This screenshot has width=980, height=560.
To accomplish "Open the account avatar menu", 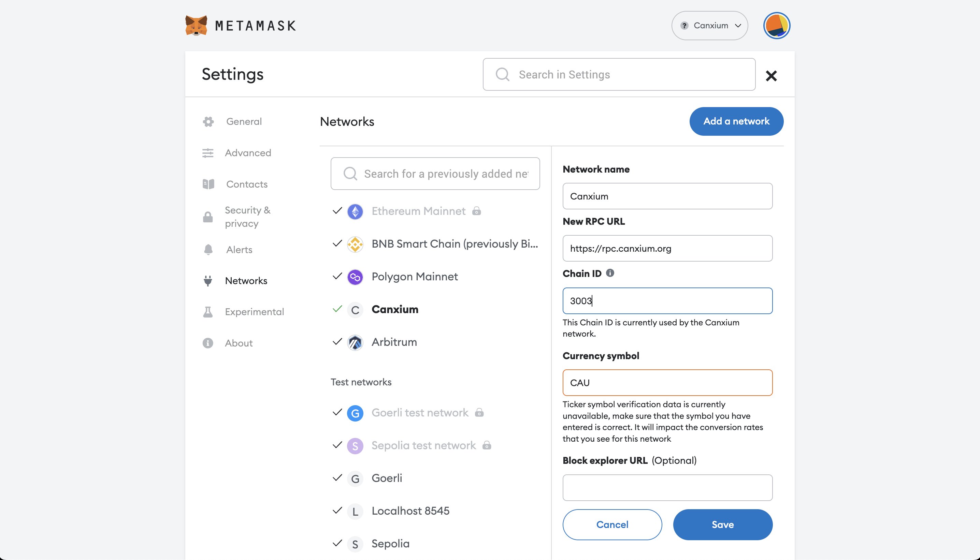I will click(x=776, y=25).
